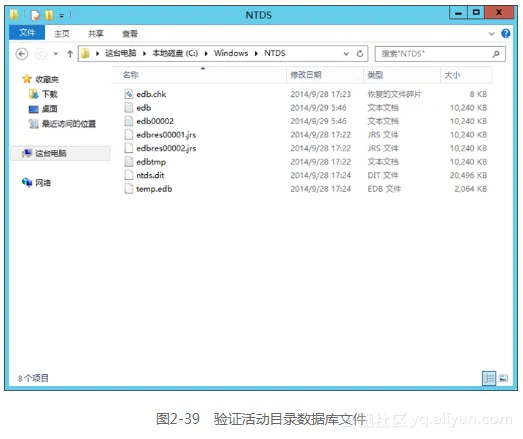Sort by the 类型 column header
This screenshot has width=523, height=439.
point(402,75)
